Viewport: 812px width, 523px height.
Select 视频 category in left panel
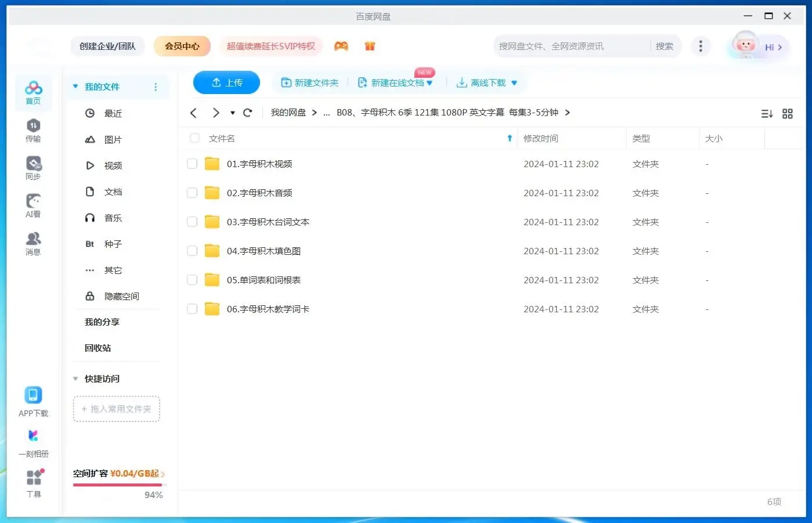click(x=113, y=166)
